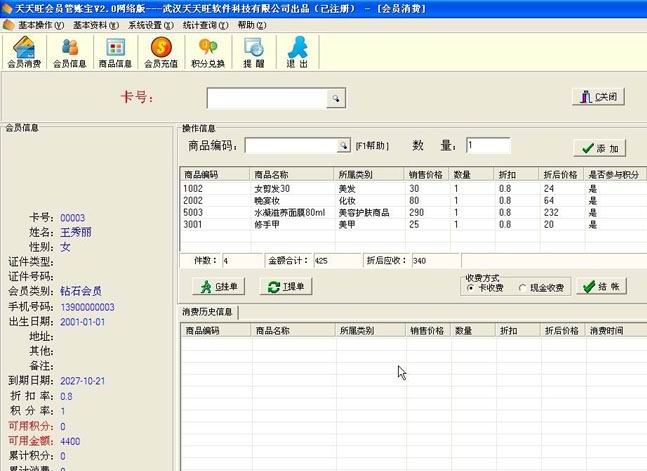Click member card number 00003

tap(73, 218)
